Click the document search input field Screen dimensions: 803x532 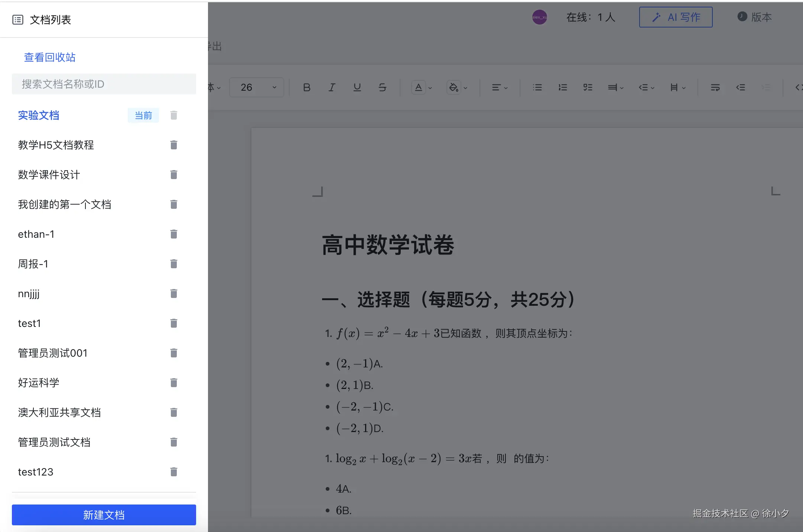click(x=104, y=84)
